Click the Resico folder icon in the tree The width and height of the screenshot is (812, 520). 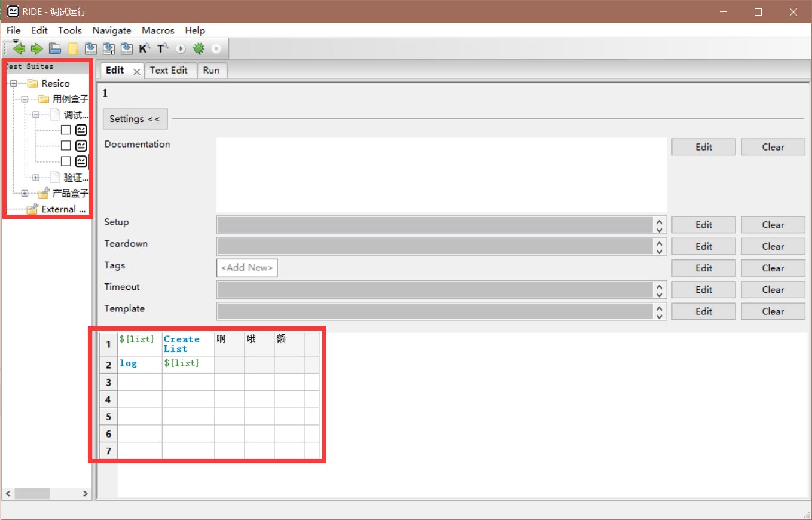32,84
